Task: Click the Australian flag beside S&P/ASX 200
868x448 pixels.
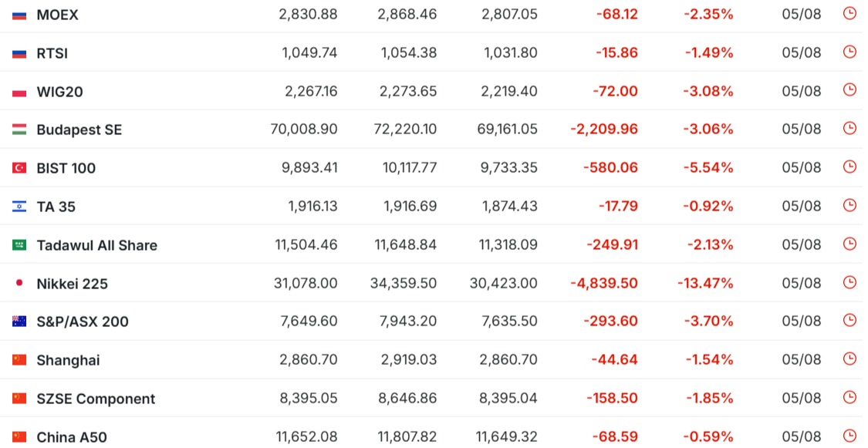Action: (x=19, y=322)
